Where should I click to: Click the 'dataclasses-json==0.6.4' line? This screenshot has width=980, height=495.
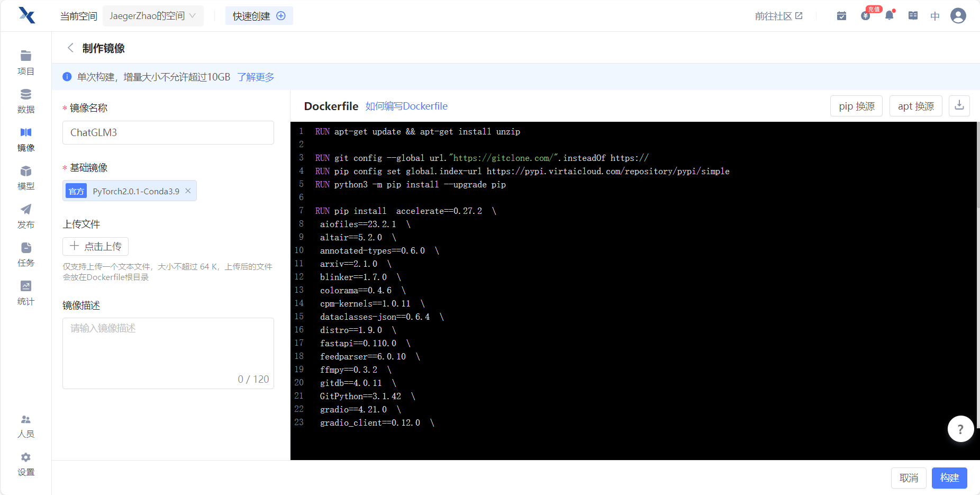(382, 317)
